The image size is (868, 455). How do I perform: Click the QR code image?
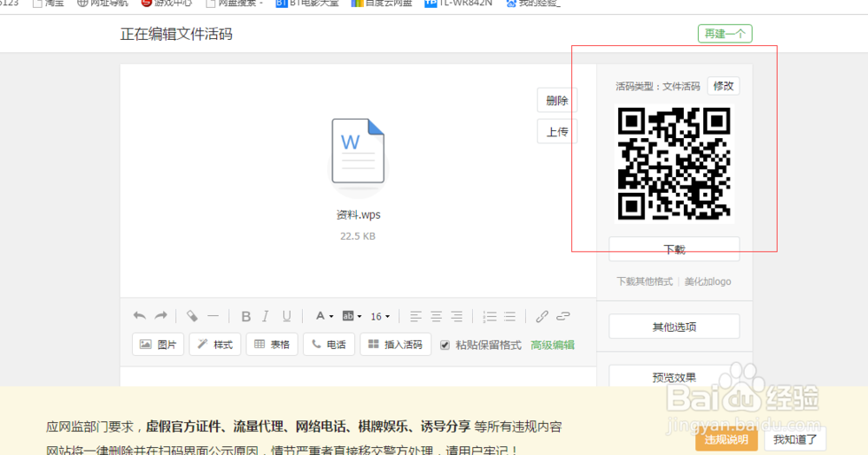tap(674, 164)
